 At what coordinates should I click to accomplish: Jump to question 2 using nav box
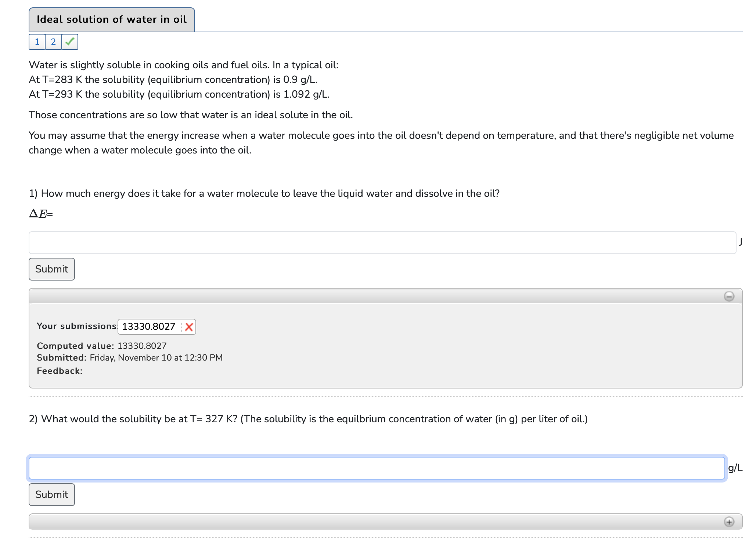pyautogui.click(x=53, y=42)
